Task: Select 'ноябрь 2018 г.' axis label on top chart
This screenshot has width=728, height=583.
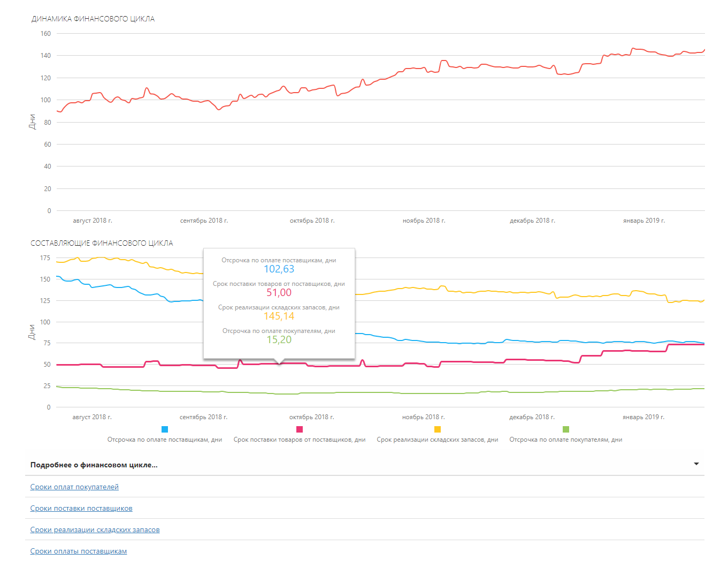Action: (424, 221)
